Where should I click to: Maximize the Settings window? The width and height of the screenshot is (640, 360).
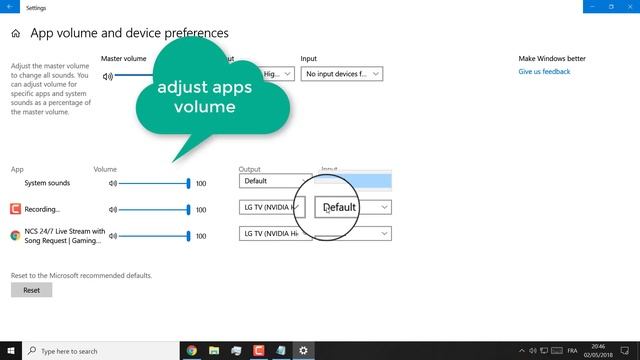[x=611, y=7]
